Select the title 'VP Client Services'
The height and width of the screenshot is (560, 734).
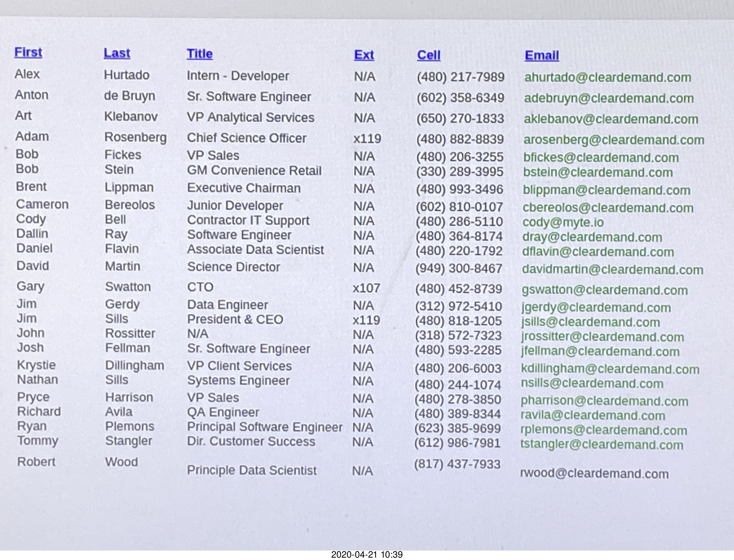pos(239,366)
